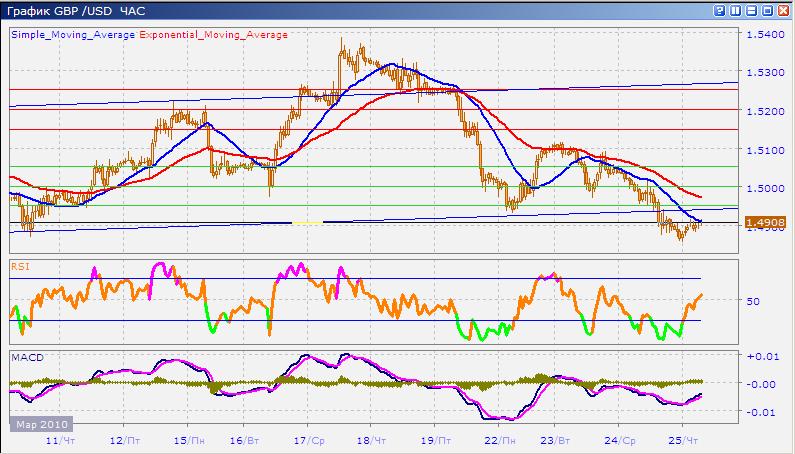Maximize the GBP/USD chart window

pos(768,11)
